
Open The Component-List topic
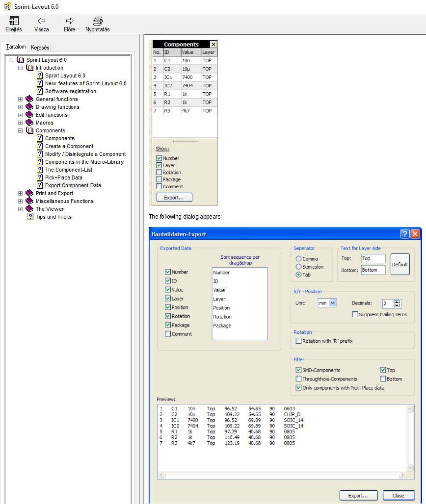tap(69, 170)
